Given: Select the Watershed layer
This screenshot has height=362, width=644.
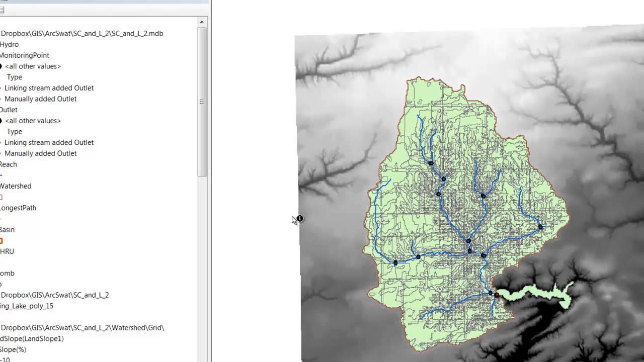Looking at the screenshot, I should (x=15, y=186).
